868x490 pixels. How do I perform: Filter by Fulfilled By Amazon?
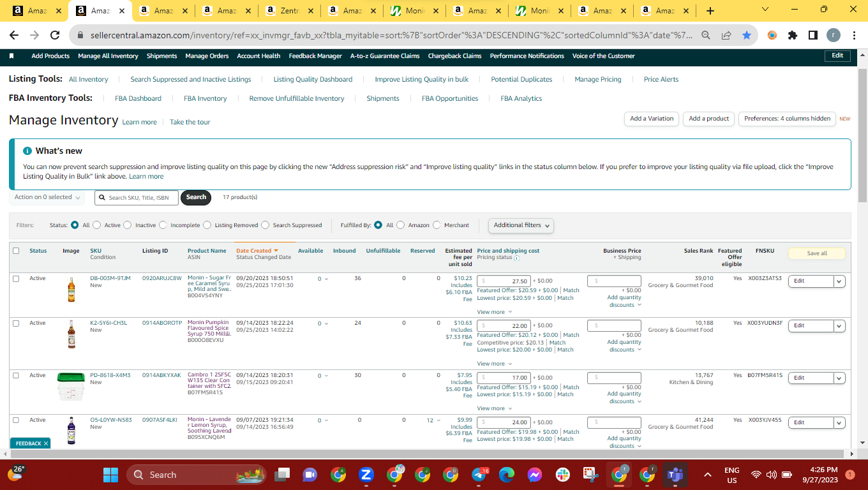coord(401,225)
